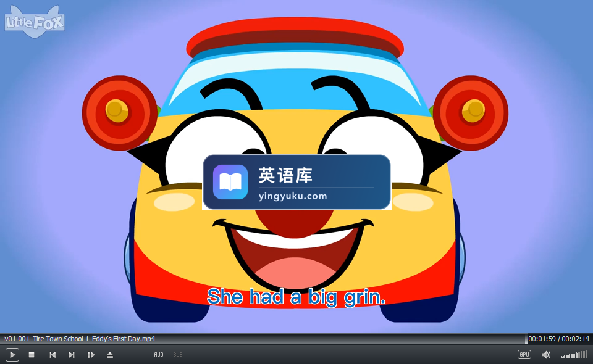The image size is (593, 364).
Task: Click the file name Eddy's First Day.mp4
Action: coord(80,339)
